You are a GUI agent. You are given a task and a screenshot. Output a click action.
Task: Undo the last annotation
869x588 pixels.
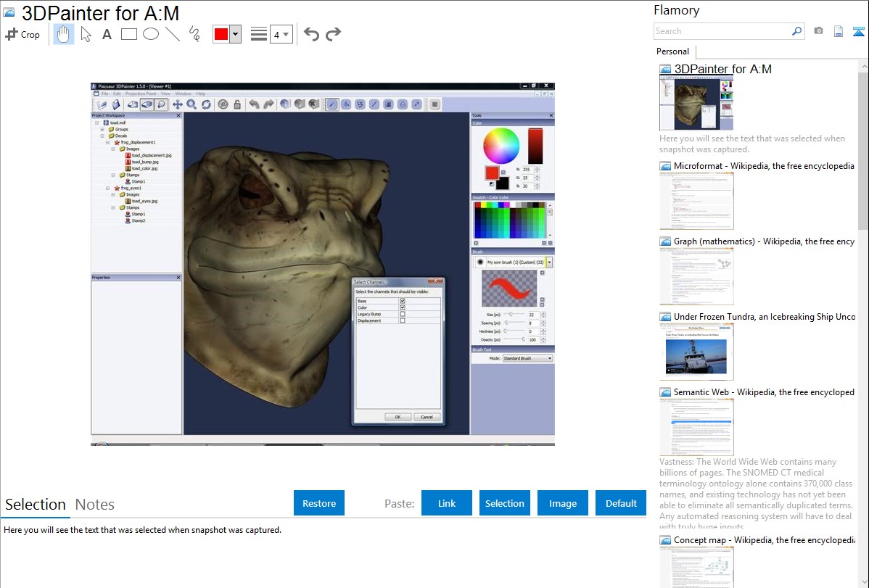click(x=311, y=34)
